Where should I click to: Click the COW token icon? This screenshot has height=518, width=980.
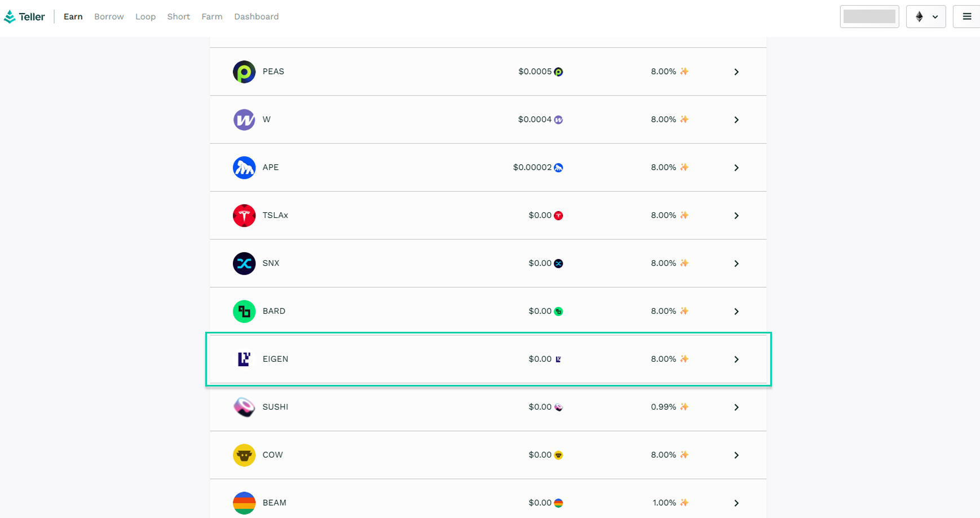coord(244,455)
